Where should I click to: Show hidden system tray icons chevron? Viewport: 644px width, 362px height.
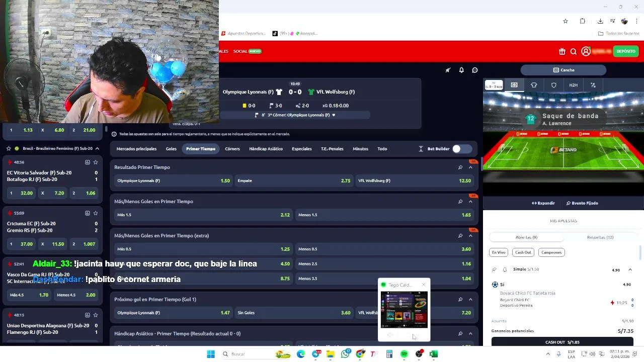(x=548, y=354)
